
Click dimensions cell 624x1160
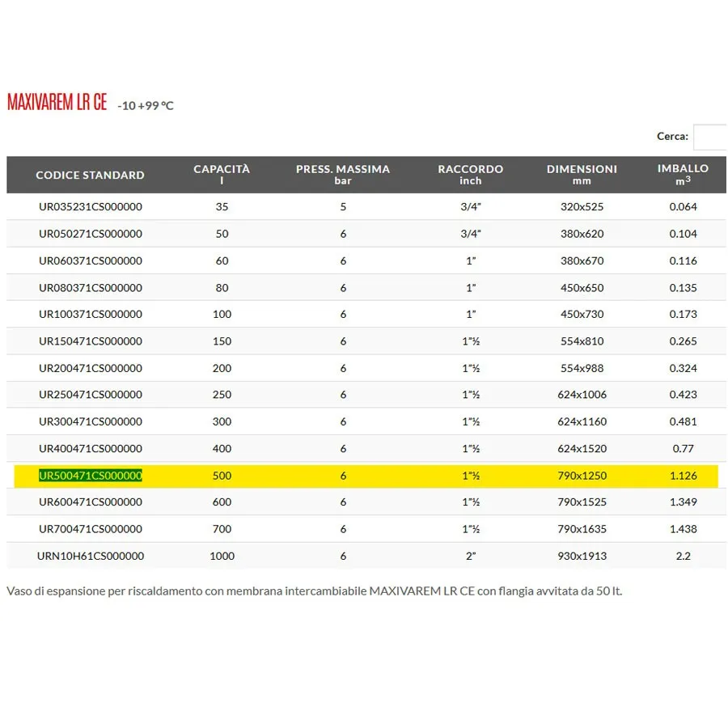[x=582, y=421]
